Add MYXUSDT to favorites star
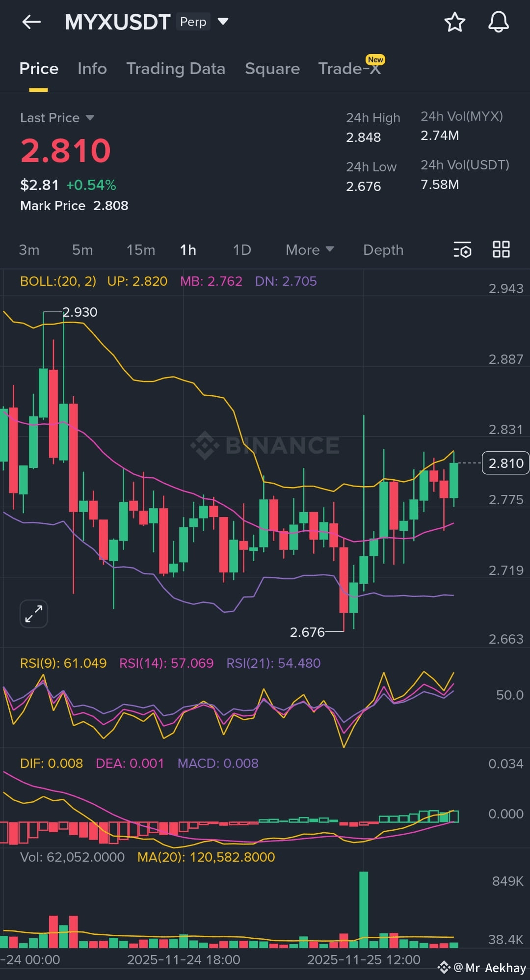Screen dimensions: 530x980 pyautogui.click(x=454, y=22)
